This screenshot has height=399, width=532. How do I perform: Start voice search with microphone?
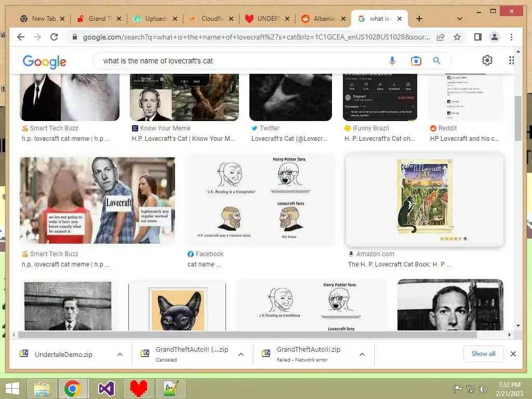(x=392, y=61)
